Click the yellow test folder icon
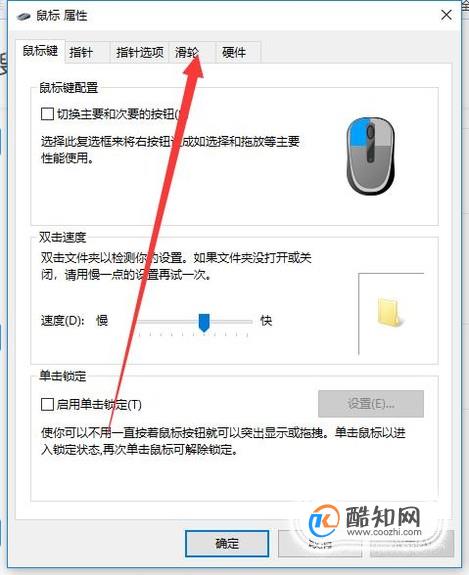 [390, 312]
